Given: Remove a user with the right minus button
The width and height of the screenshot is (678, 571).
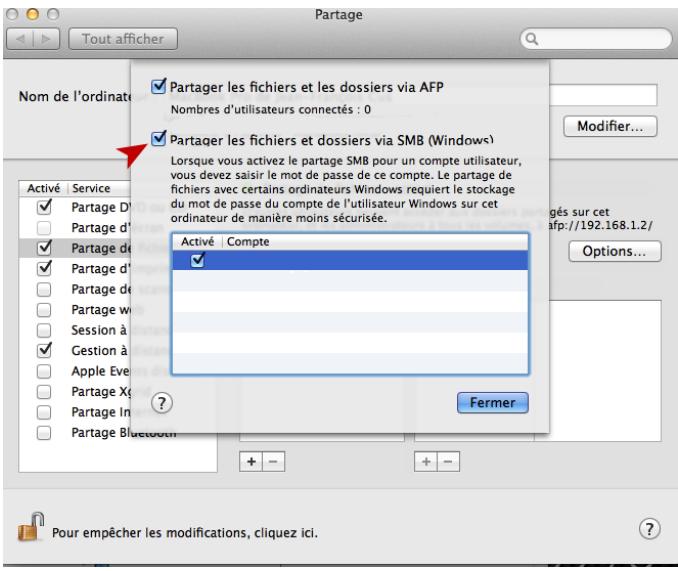Looking at the screenshot, I should [x=448, y=462].
